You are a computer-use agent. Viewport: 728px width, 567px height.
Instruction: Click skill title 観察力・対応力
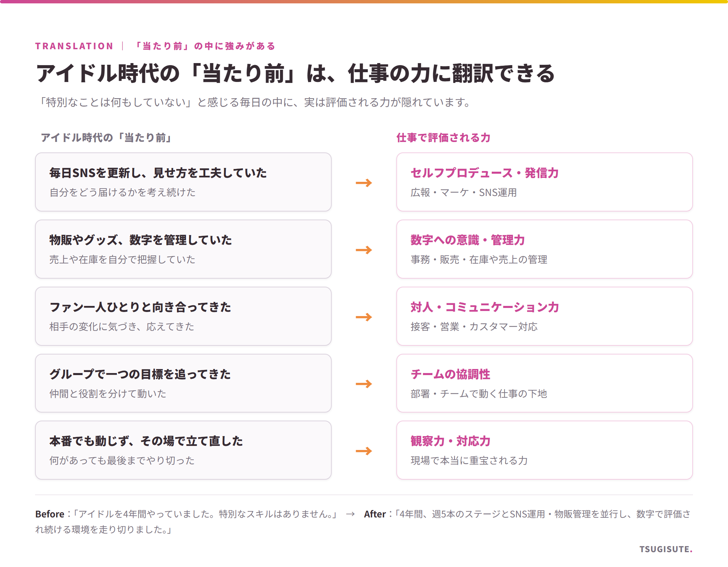coord(450,441)
